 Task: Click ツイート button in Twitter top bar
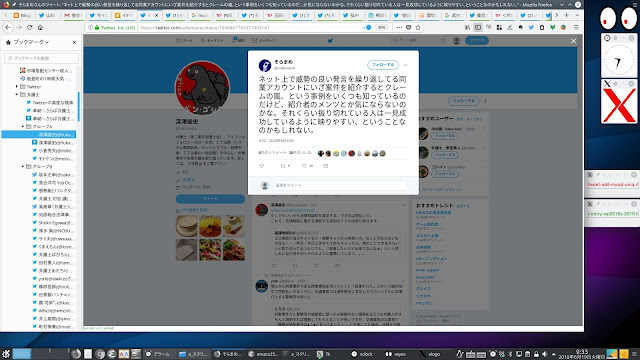[477, 40]
